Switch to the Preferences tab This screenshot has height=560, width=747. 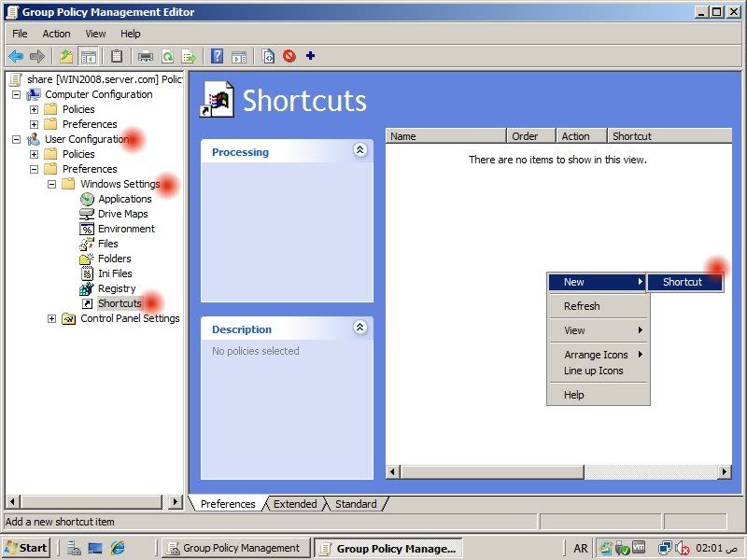228,504
